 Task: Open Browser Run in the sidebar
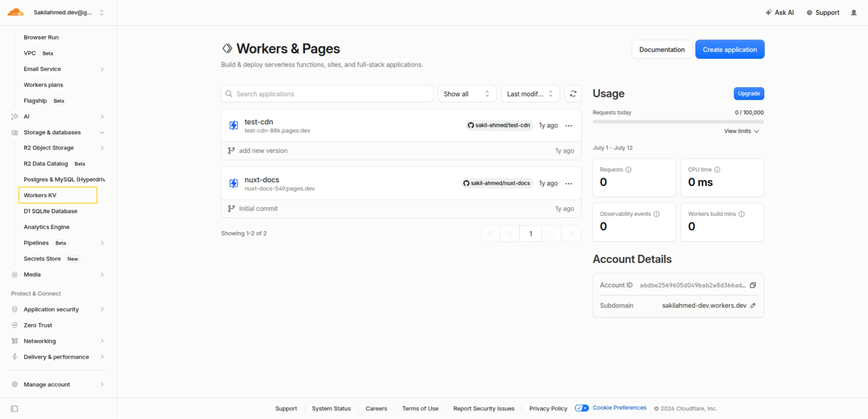[41, 37]
